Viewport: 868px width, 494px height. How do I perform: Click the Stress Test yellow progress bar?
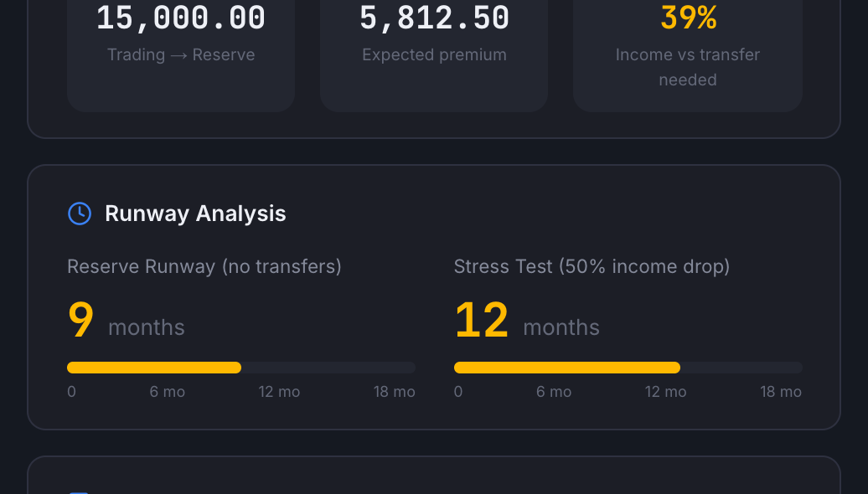point(566,368)
